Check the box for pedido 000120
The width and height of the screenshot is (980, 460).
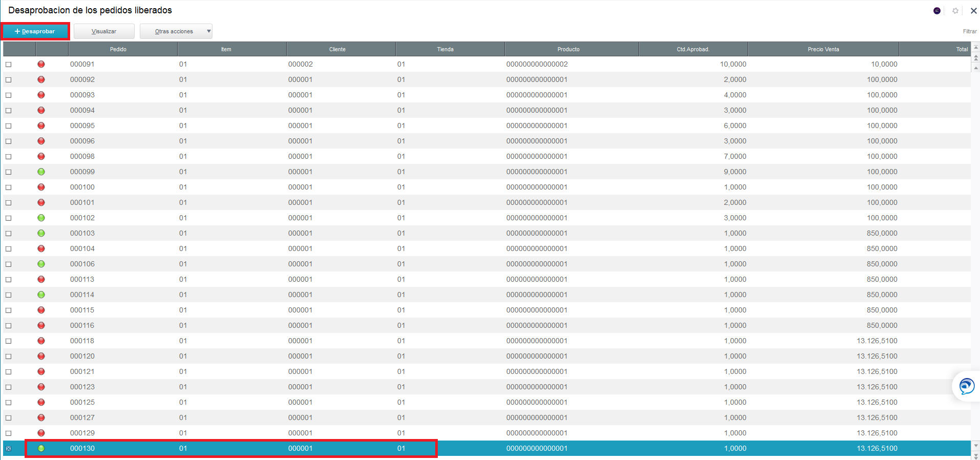click(8, 357)
